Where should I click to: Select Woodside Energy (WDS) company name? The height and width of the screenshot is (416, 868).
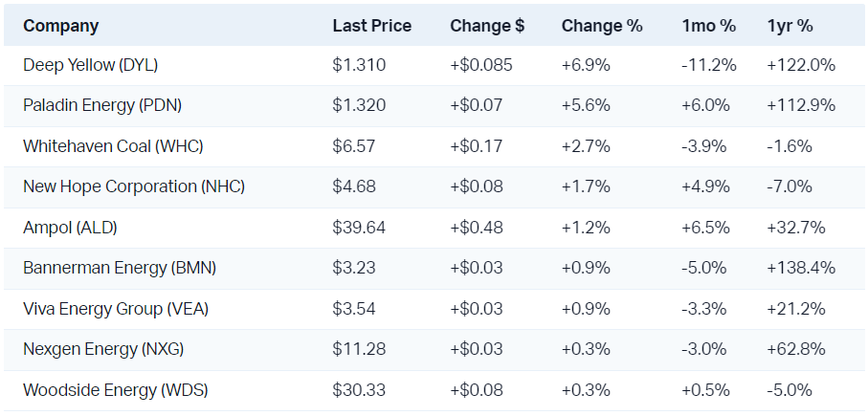(115, 390)
